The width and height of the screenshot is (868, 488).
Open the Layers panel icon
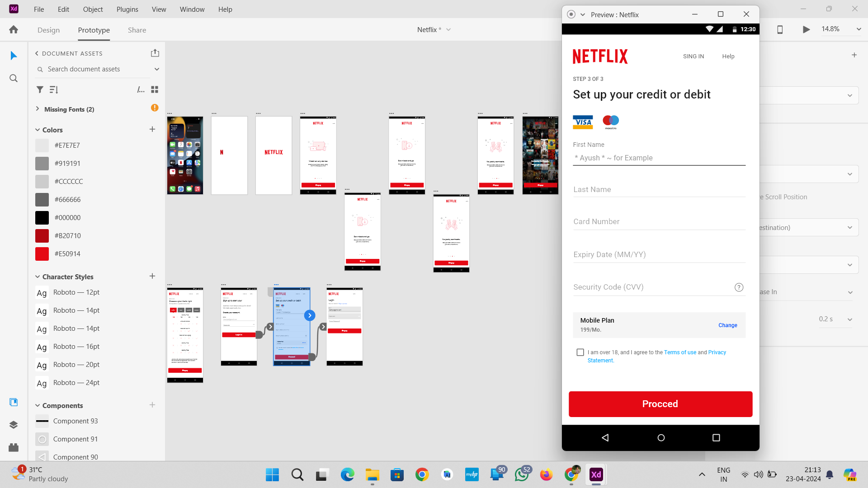point(14,425)
